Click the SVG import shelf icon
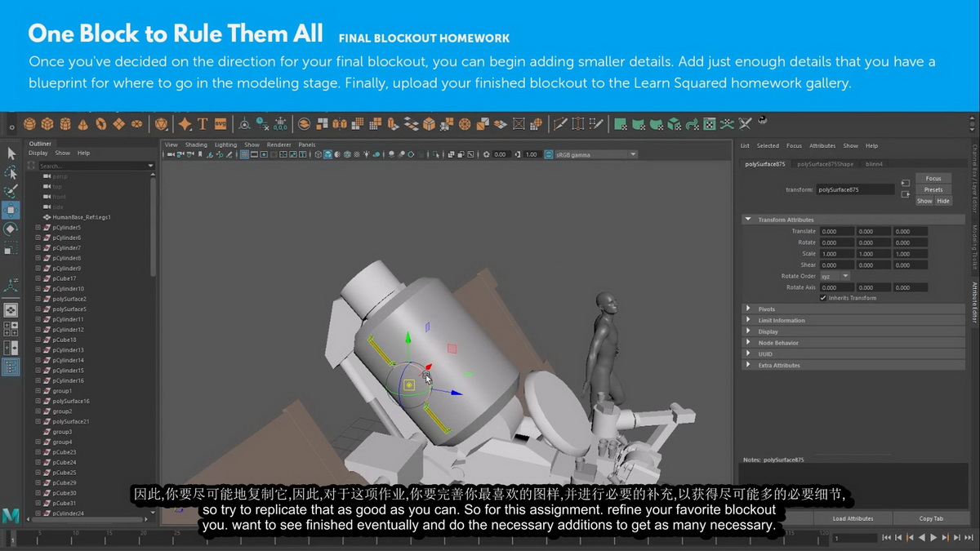This screenshot has width=980, height=551. tap(220, 124)
